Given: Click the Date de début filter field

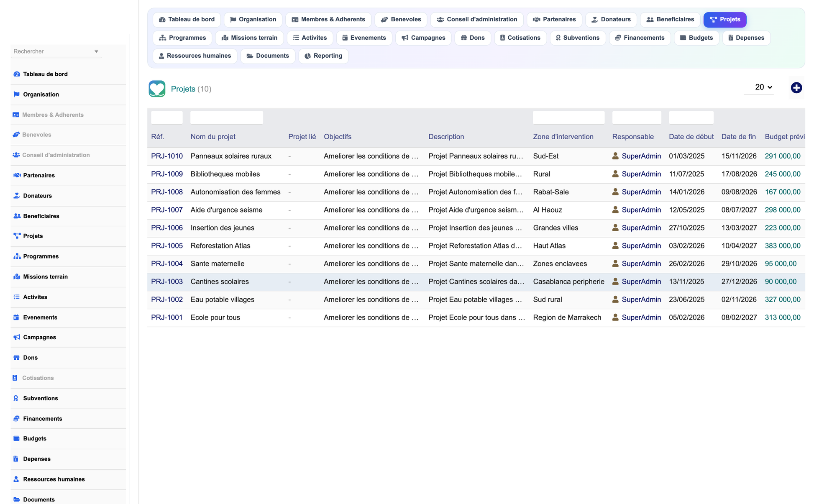Looking at the screenshot, I should pos(691,118).
